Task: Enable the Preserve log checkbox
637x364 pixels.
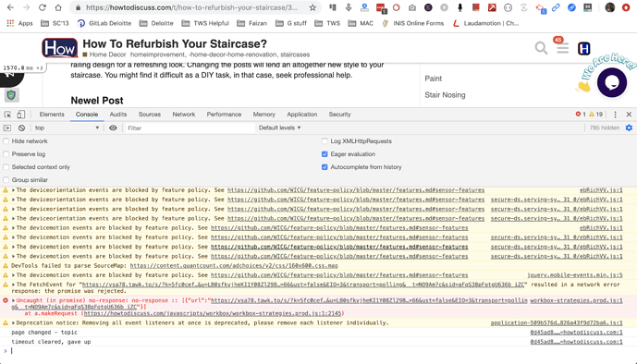Action: pos(6,154)
